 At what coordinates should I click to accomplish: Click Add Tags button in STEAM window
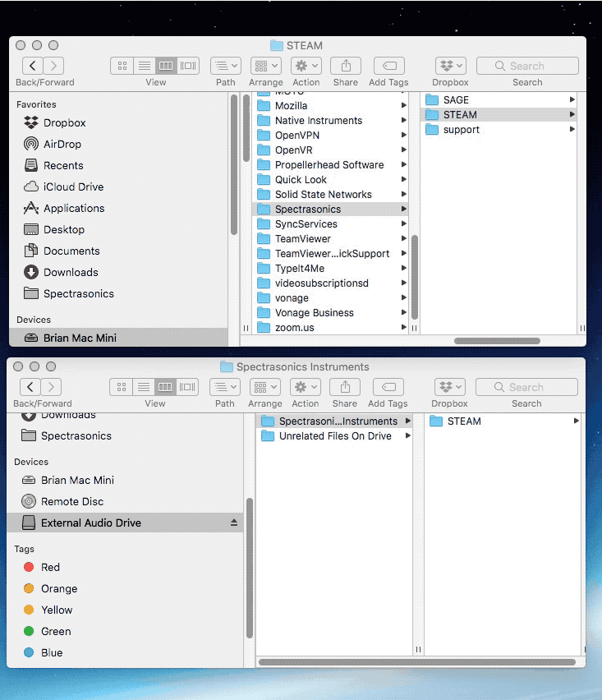[389, 66]
